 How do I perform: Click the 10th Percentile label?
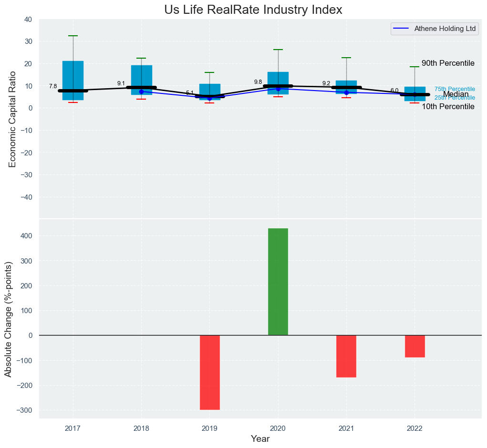coord(447,107)
